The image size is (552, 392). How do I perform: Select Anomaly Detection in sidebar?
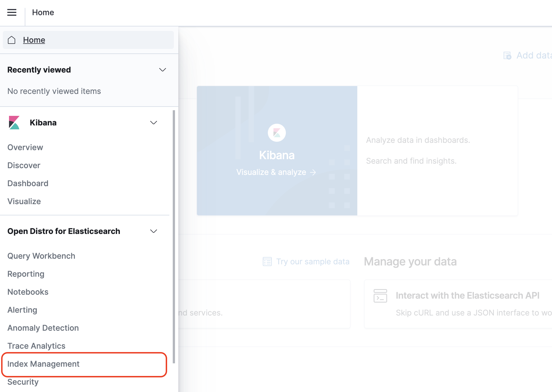(x=43, y=328)
